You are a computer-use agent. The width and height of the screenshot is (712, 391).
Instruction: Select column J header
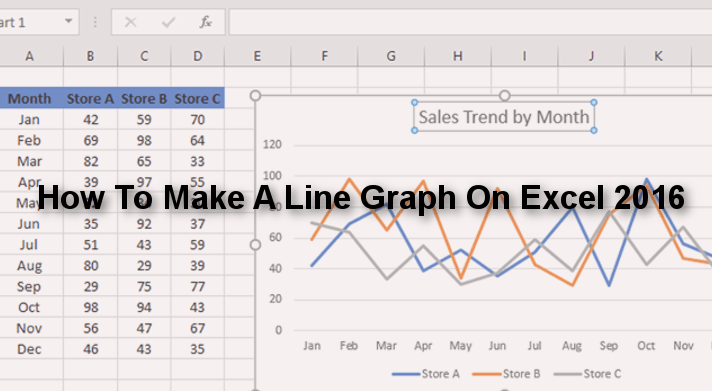[x=591, y=56]
